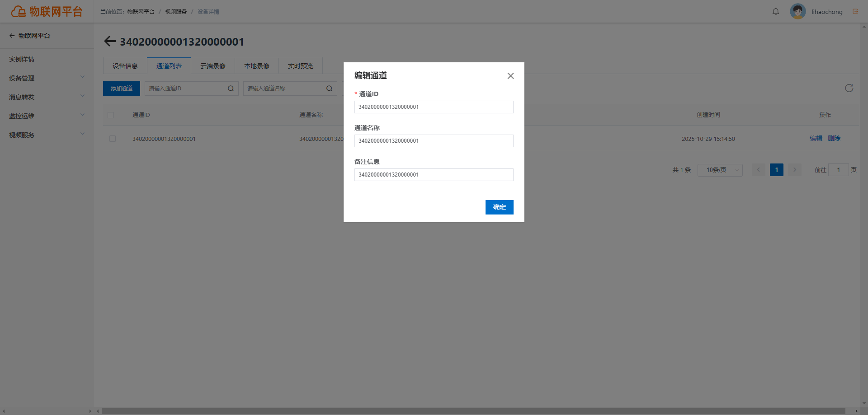Switch to the 云端录像 tab
This screenshot has height=415, width=868.
(213, 66)
